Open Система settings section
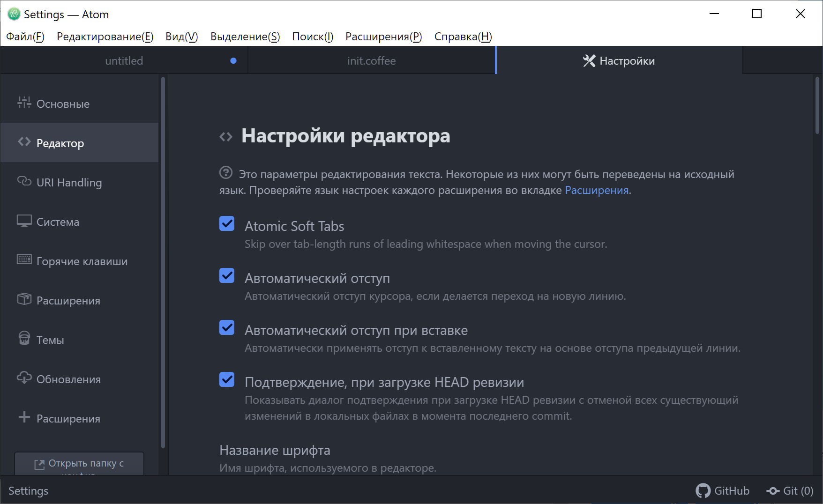 click(x=80, y=222)
